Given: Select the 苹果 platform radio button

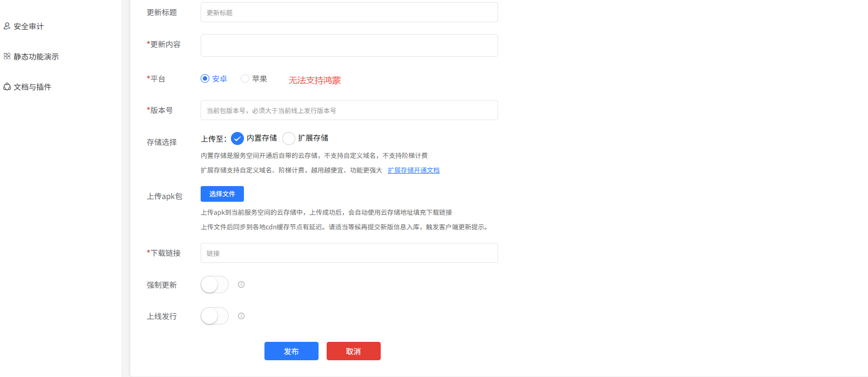Looking at the screenshot, I should (x=245, y=78).
